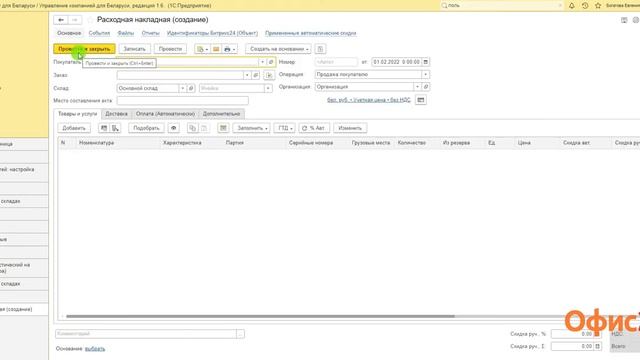This screenshot has height=360, width=640.
Task: Click the back arrow navigation button
Action: click(x=61, y=20)
